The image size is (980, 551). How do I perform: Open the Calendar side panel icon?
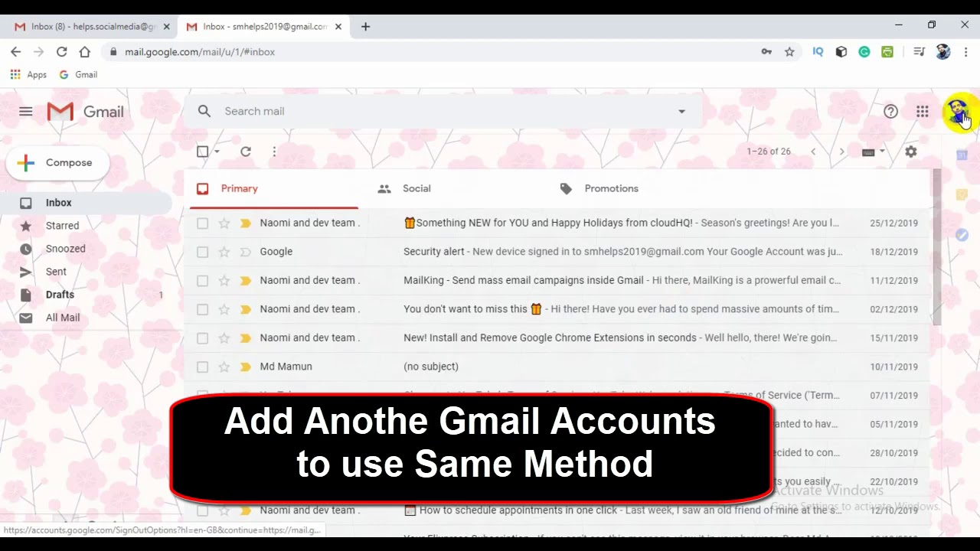pyautogui.click(x=962, y=155)
